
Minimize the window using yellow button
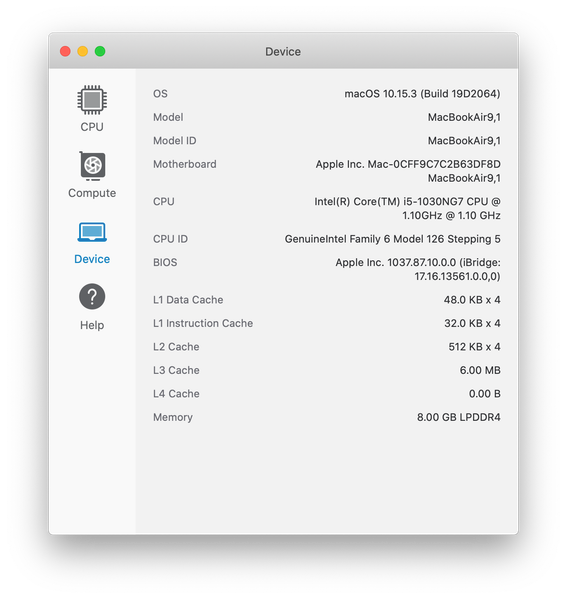pos(83,51)
